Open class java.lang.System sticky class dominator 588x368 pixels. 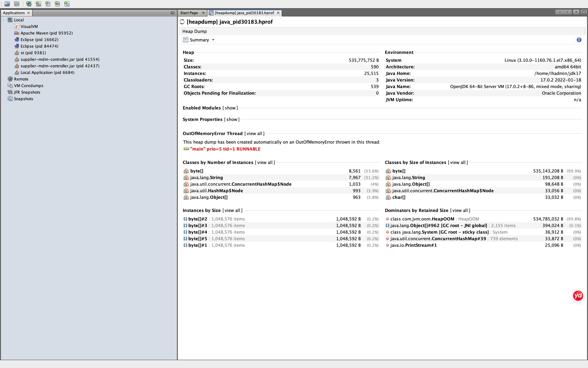[439, 232]
